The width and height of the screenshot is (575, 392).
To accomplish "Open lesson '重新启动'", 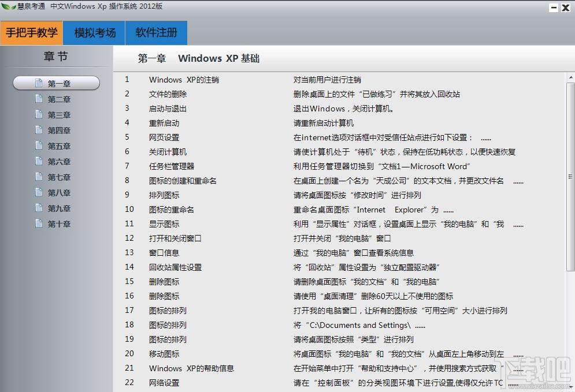I will pyautogui.click(x=164, y=123).
